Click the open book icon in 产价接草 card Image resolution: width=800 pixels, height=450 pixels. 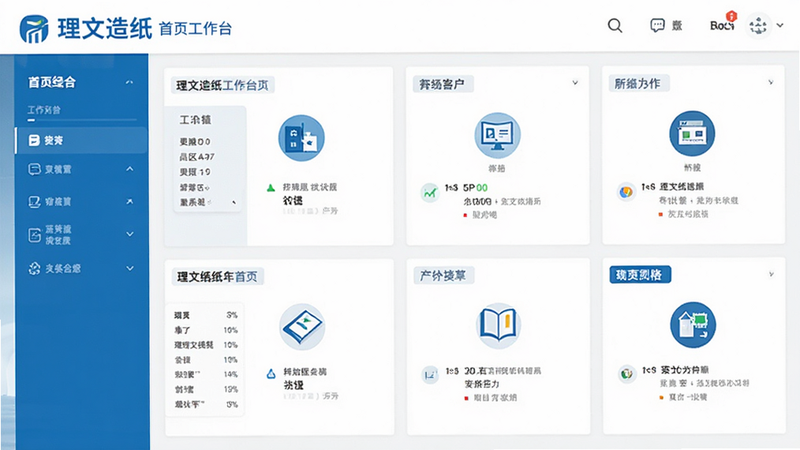(498, 326)
